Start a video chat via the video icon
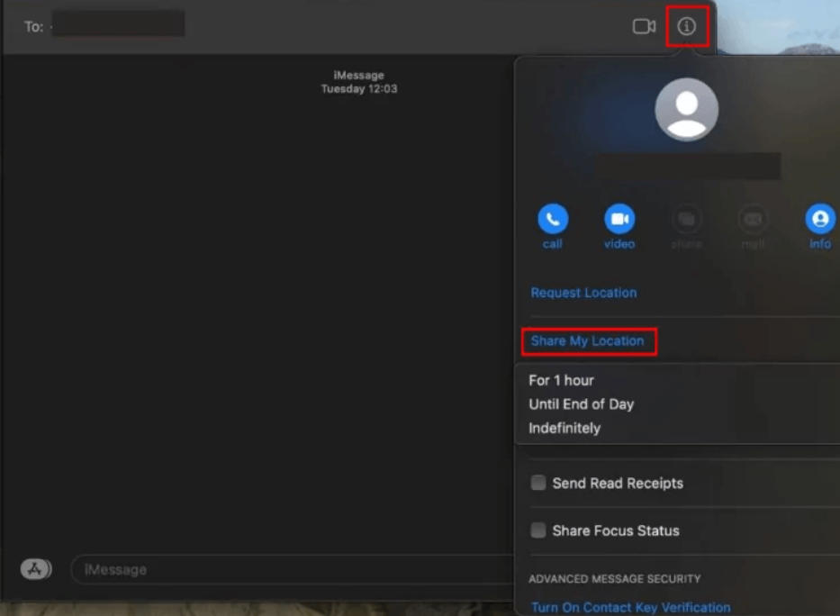The height and width of the screenshot is (616, 840). pos(619,220)
